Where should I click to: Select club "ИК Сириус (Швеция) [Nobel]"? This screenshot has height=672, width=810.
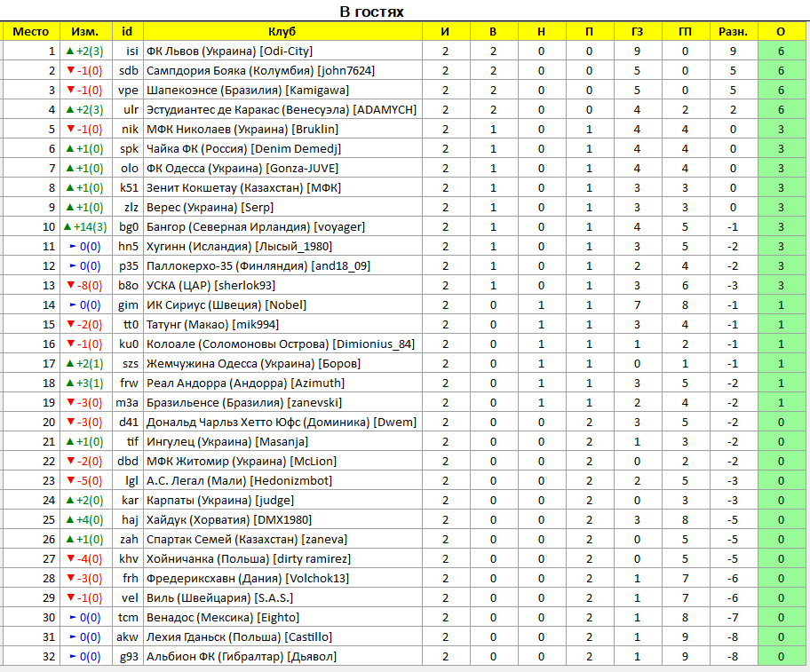[x=226, y=305]
